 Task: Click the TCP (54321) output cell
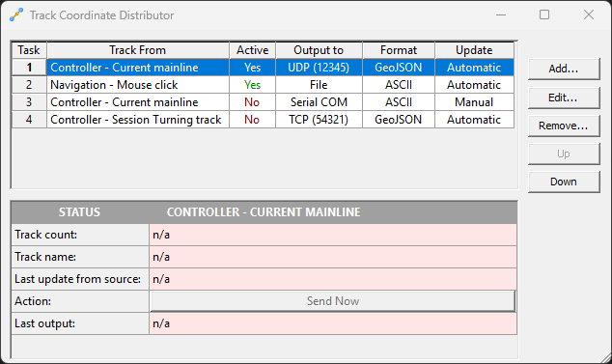point(319,119)
